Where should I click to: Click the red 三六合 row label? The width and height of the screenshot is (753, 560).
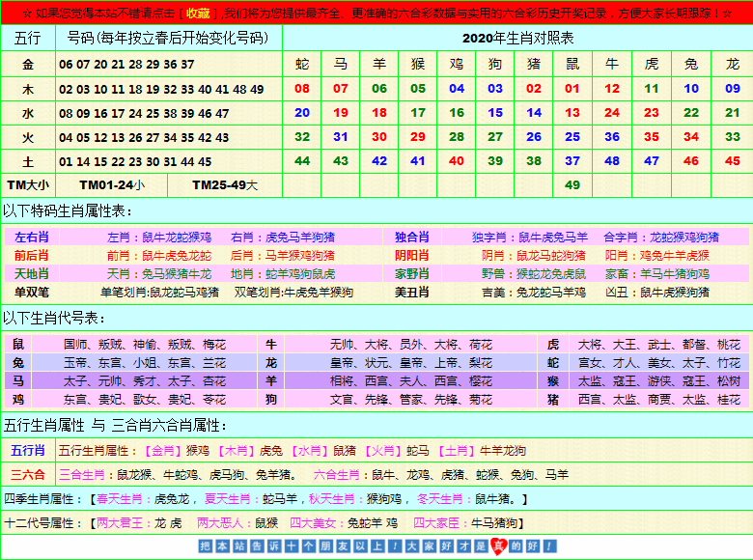pyautogui.click(x=28, y=474)
